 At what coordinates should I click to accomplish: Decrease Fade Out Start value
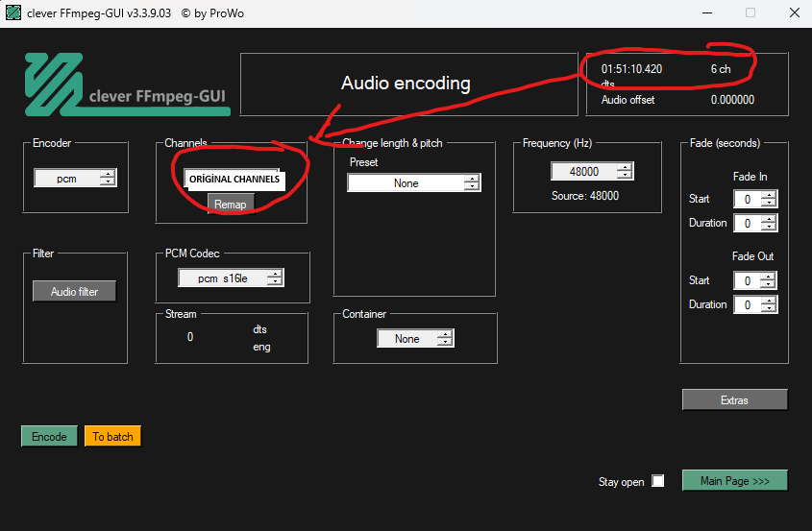[x=769, y=284]
